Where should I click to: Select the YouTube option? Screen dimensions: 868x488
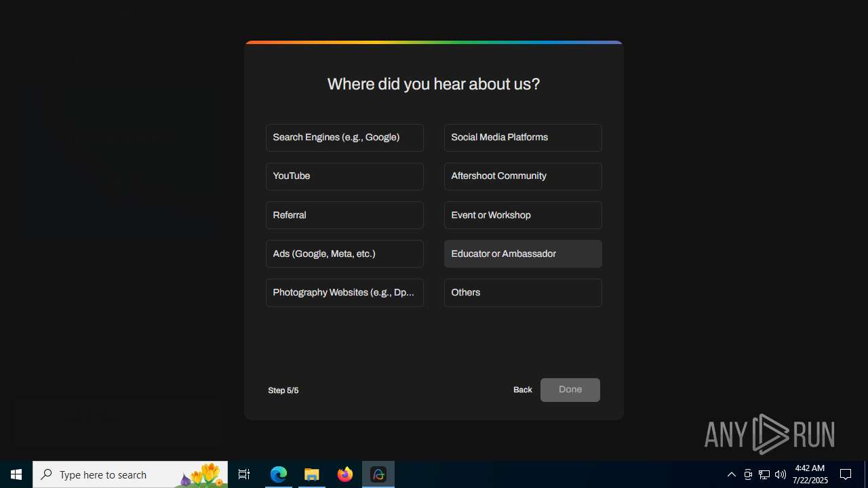click(344, 176)
